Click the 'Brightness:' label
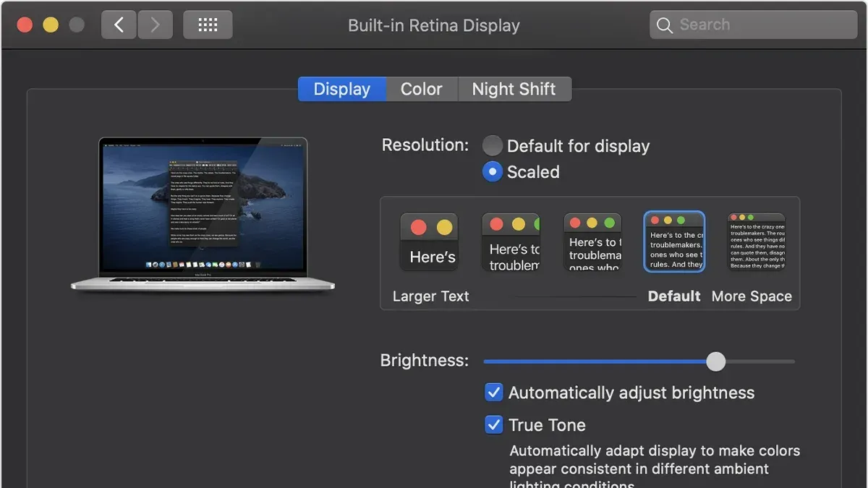Viewport: 868px width, 488px height. point(425,361)
